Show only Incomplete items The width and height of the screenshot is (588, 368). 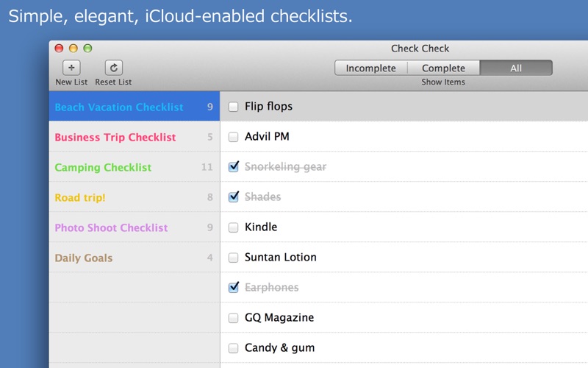point(371,68)
